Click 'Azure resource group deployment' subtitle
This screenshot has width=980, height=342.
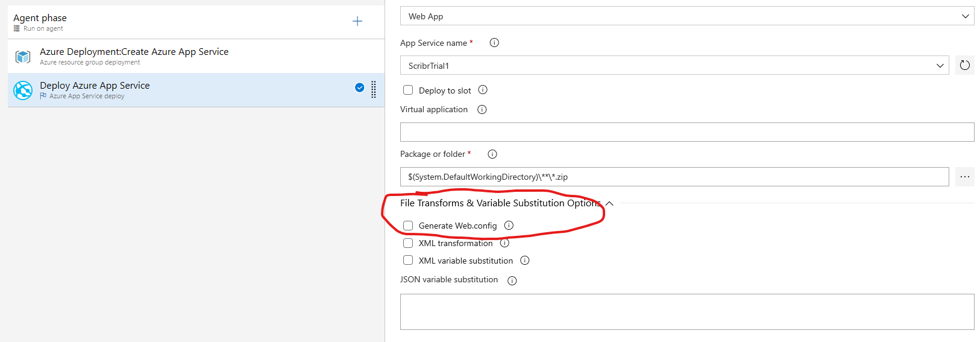click(x=90, y=62)
